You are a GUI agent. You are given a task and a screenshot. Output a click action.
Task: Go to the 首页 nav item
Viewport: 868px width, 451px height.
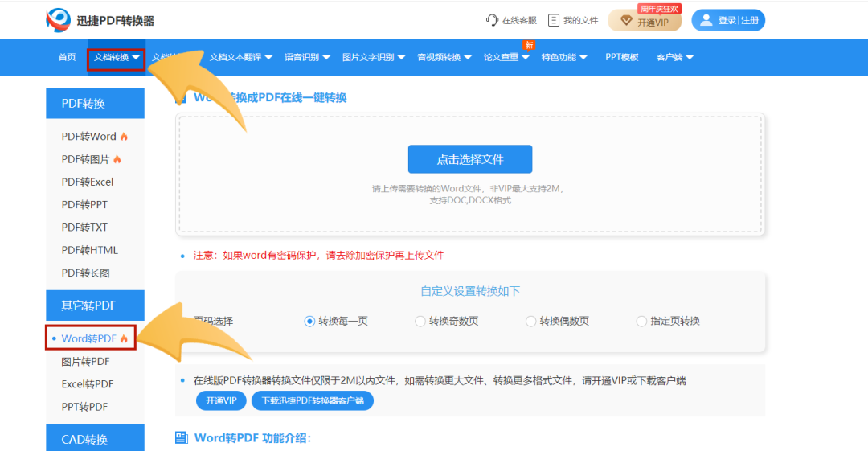click(x=67, y=57)
